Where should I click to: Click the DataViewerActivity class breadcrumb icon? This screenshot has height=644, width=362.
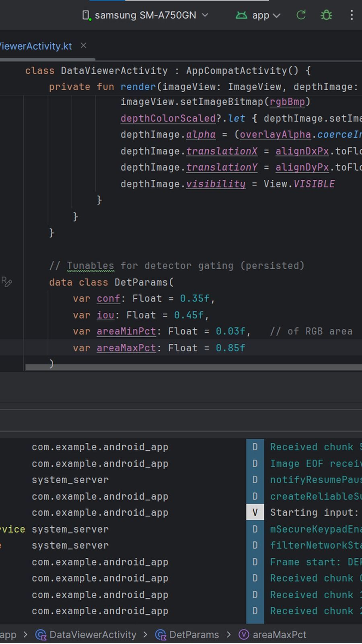click(41, 635)
